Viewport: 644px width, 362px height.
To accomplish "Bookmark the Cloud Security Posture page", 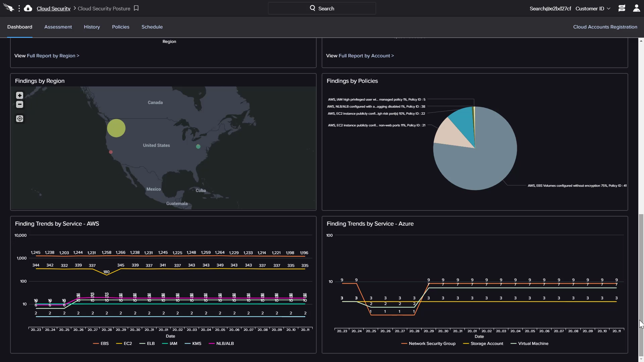I will 136,8.
